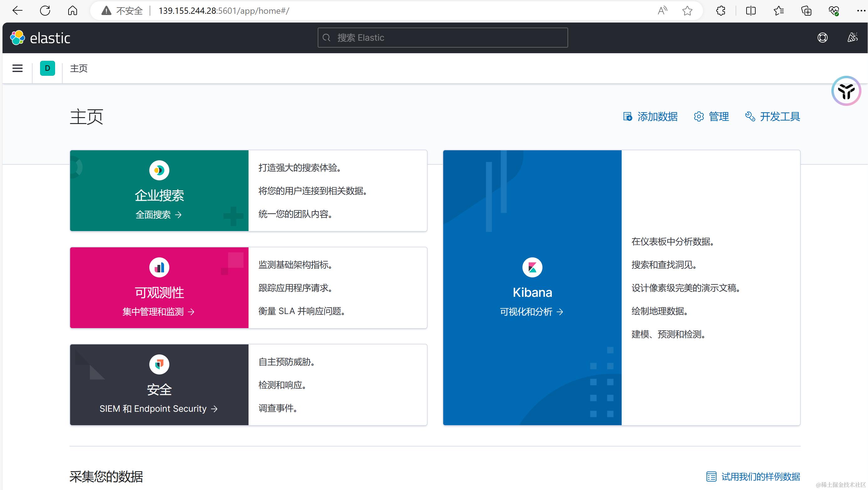This screenshot has height=490, width=868.
Task: Open the hamburger navigation menu
Action: (18, 68)
